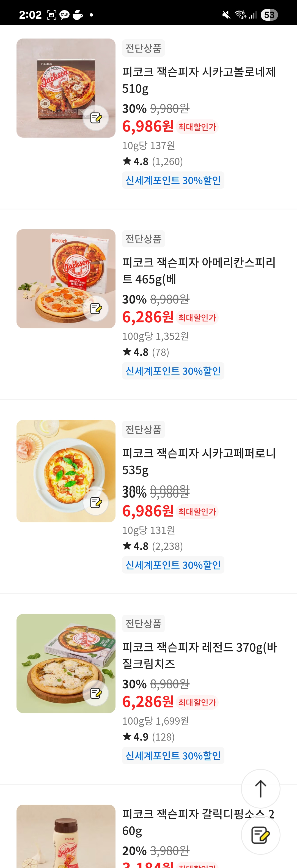Tap 전단상품 tag above 시카고페퍼로니

click(x=144, y=430)
